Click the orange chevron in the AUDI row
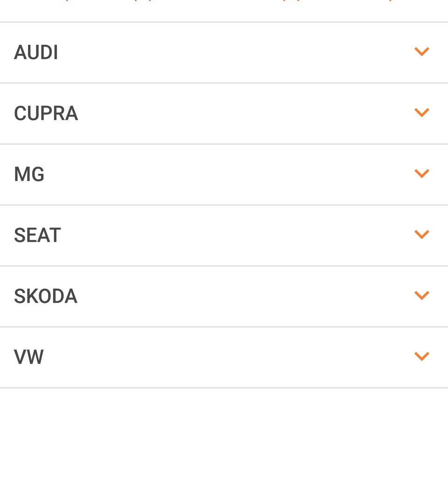This screenshot has height=483, width=448. tap(421, 52)
